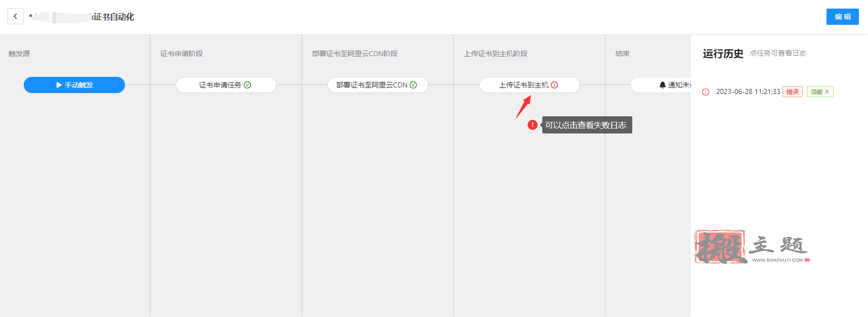Click the 上传证书到主机阶段 stage label
The image size is (868, 317).
tap(496, 54)
